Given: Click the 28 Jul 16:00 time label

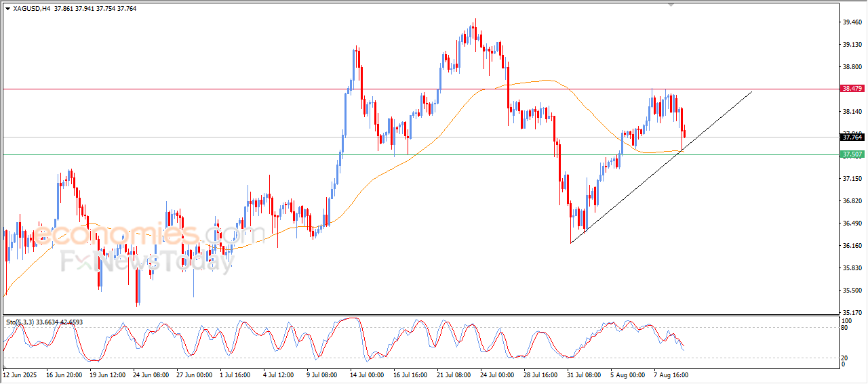Looking at the screenshot, I should [540, 375].
